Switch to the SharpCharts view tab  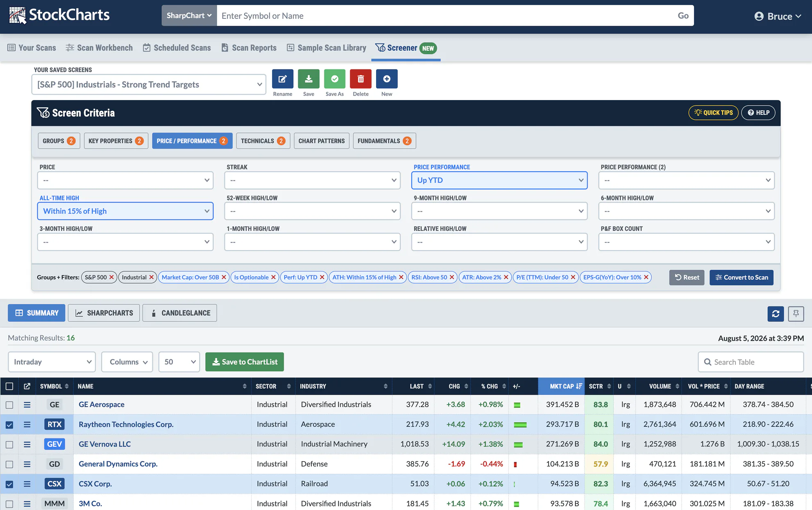[104, 313]
